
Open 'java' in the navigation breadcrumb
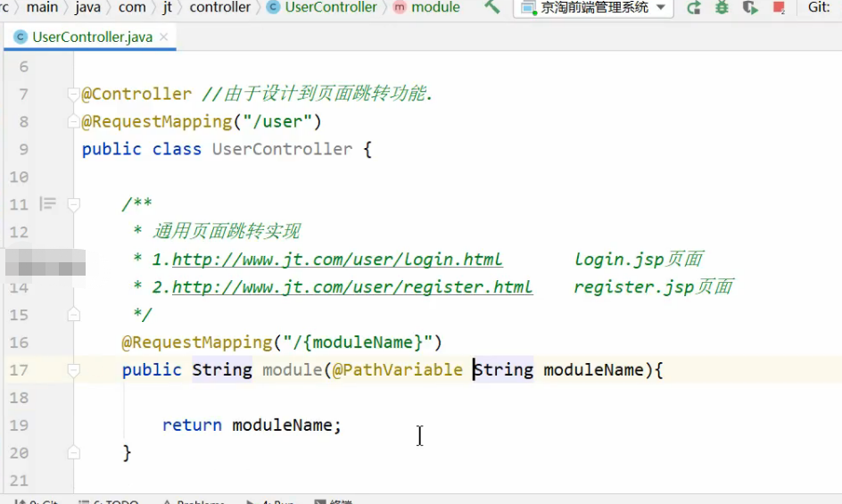coord(87,7)
